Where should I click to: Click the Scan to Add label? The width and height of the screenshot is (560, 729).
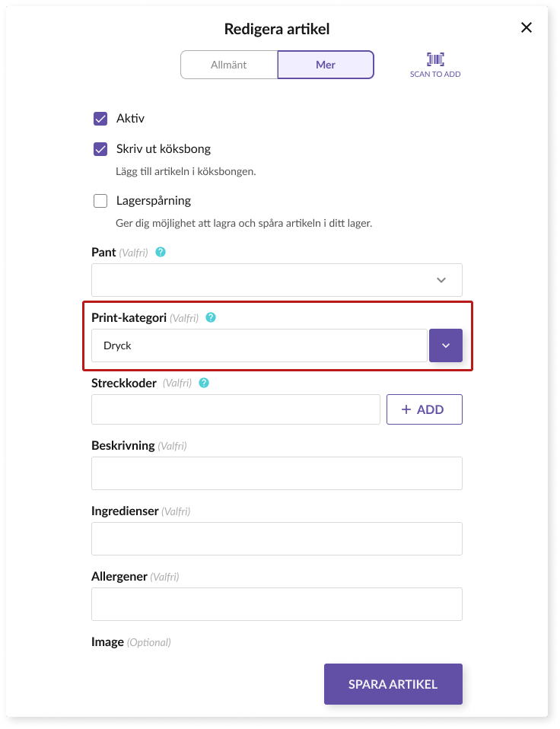coord(435,75)
